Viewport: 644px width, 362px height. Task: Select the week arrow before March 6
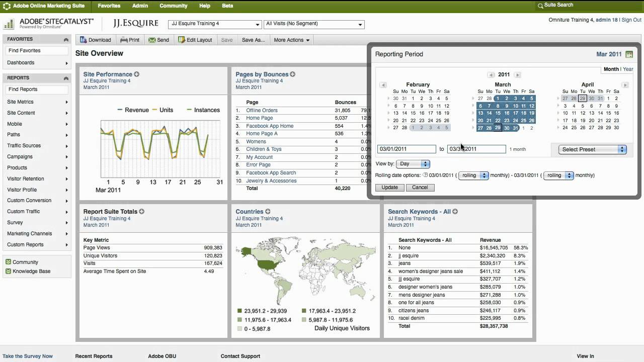click(473, 106)
